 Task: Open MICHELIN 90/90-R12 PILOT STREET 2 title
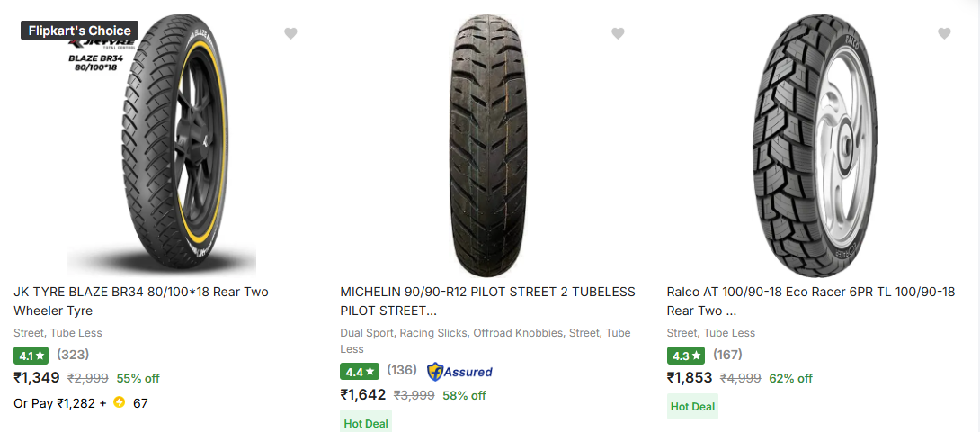(487, 301)
